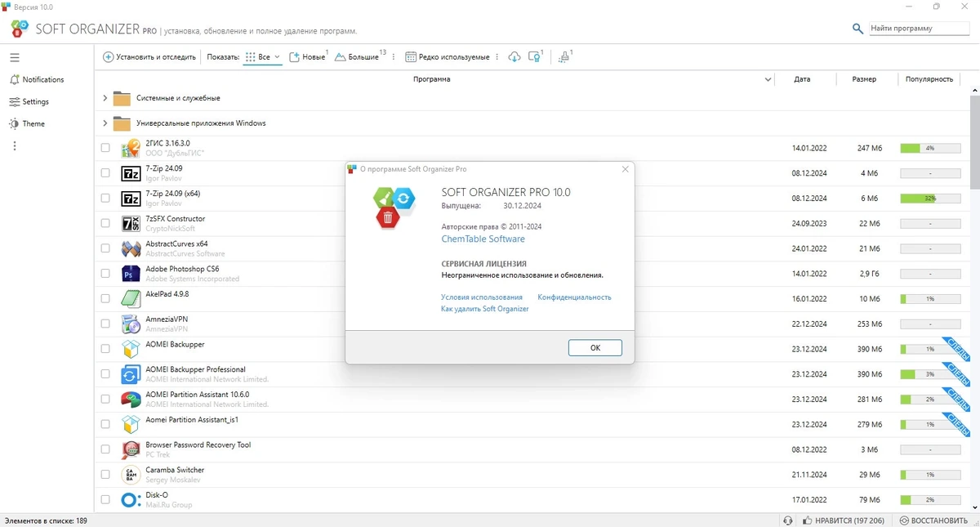Expand the Системные и служебные folder
This screenshot has width=980, height=527.
pos(105,98)
